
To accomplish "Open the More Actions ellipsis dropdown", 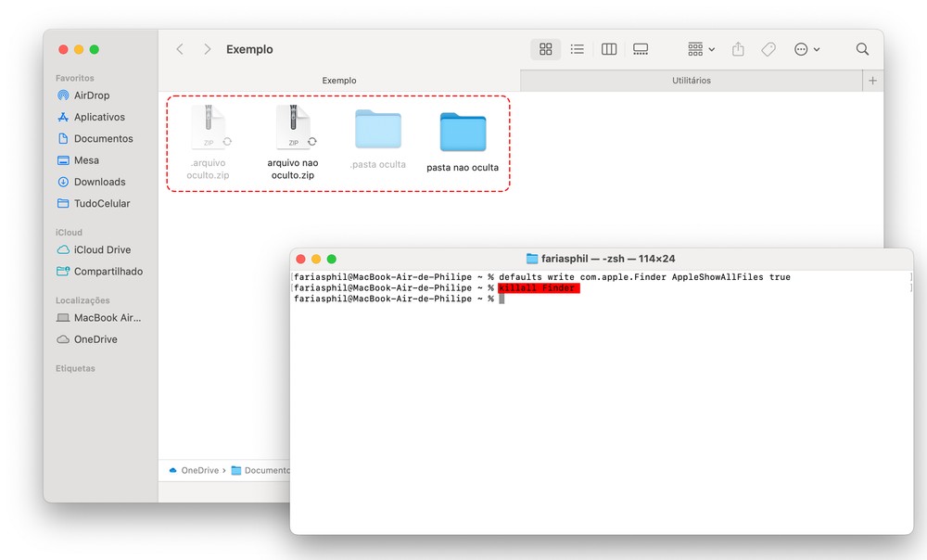I will click(x=806, y=49).
